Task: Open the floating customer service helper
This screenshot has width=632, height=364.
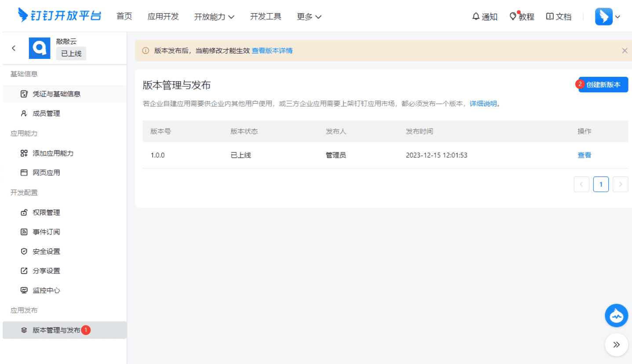Action: point(616,315)
